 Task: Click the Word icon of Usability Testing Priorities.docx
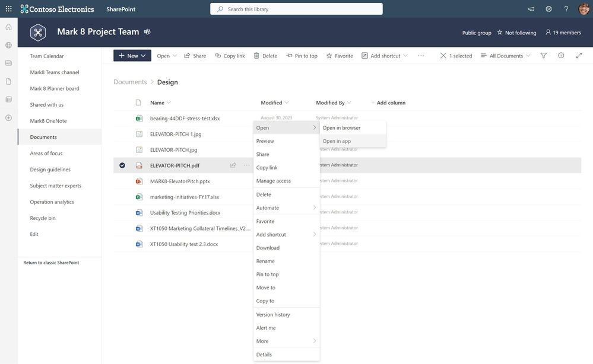coord(139,213)
